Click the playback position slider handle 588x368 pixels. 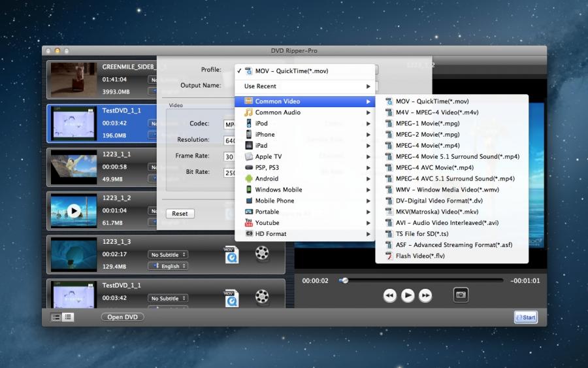pyautogui.click(x=345, y=280)
